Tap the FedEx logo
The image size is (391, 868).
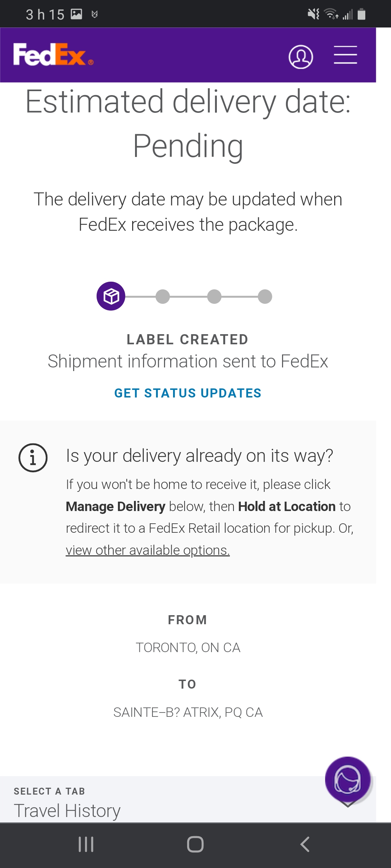click(x=53, y=55)
